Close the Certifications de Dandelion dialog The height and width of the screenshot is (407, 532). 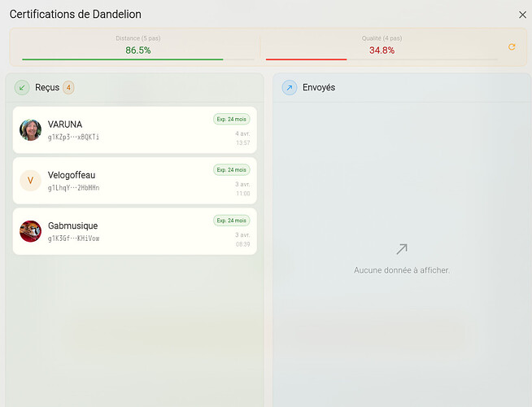tap(522, 15)
